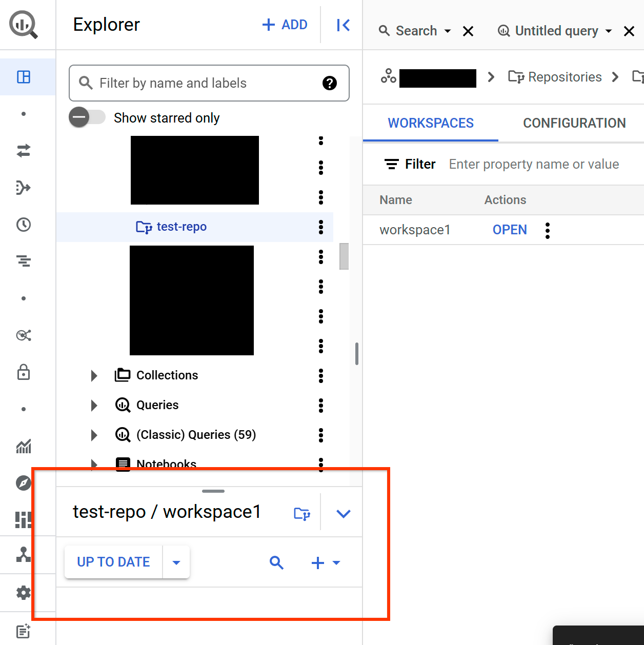Open dropdown arrow next to UP TO DATE
This screenshot has height=645, width=644.
[x=176, y=562]
